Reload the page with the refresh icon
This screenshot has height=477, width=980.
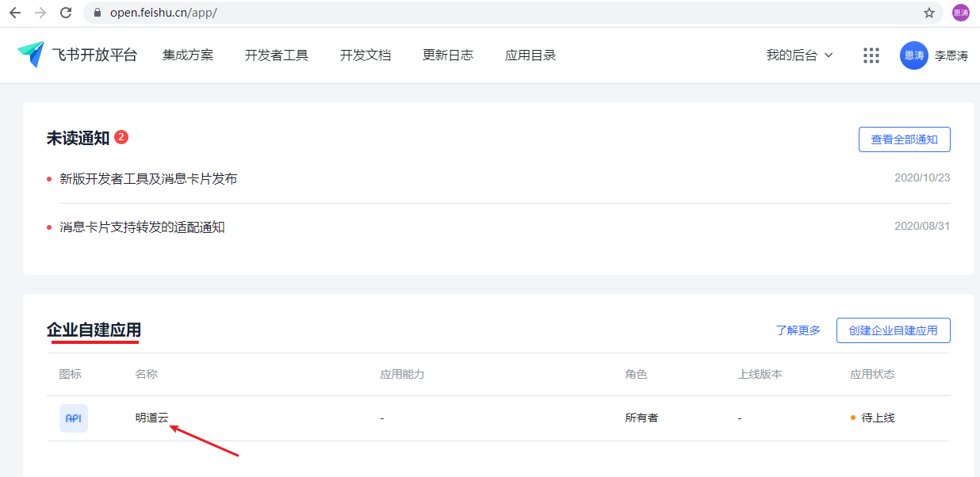coord(66,13)
